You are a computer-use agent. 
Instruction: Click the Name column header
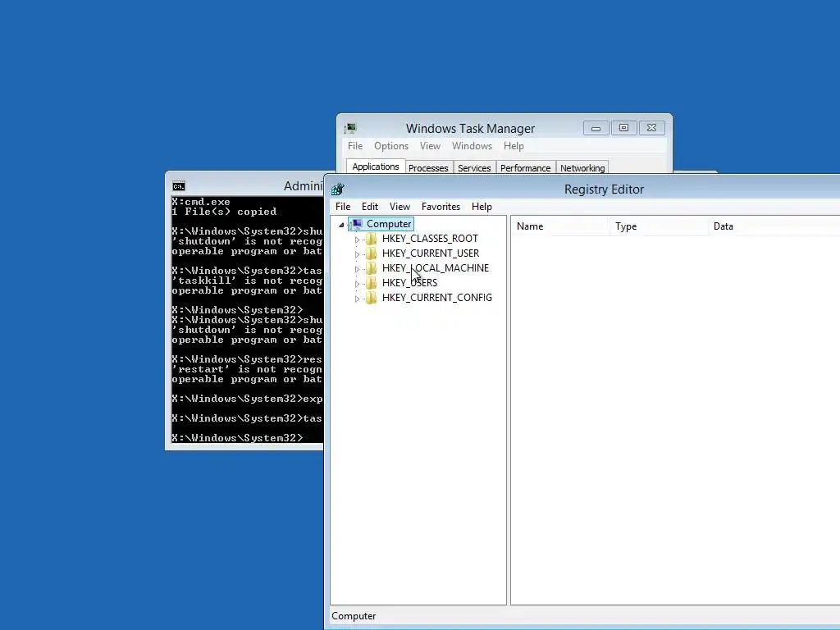click(559, 226)
